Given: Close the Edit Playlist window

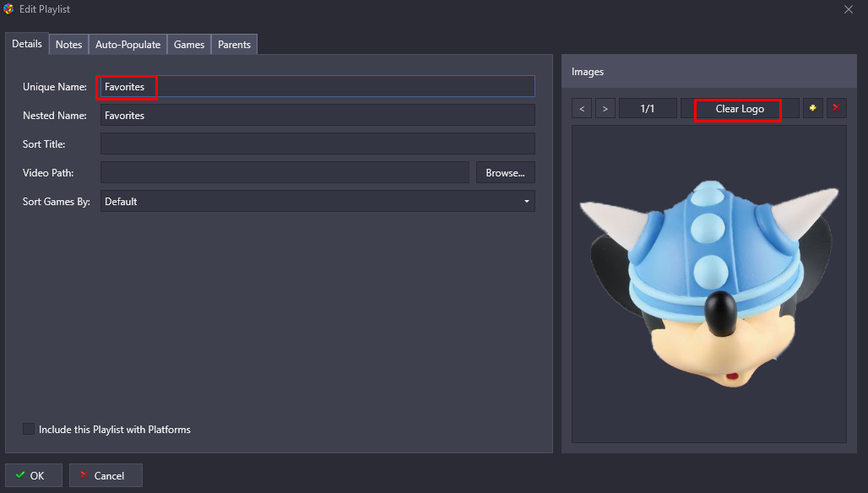Looking at the screenshot, I should pos(848,9).
